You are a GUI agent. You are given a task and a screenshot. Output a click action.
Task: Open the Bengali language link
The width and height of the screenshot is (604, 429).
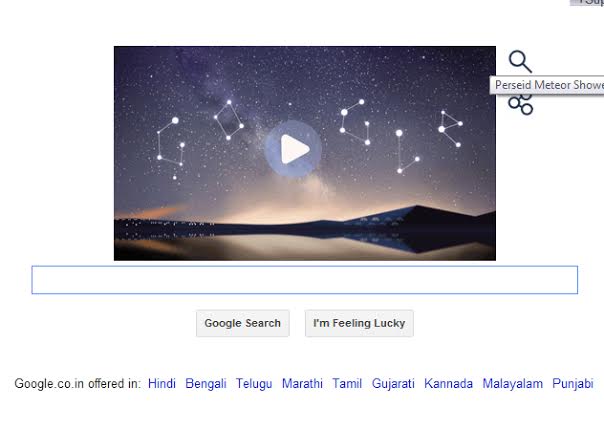click(x=206, y=384)
